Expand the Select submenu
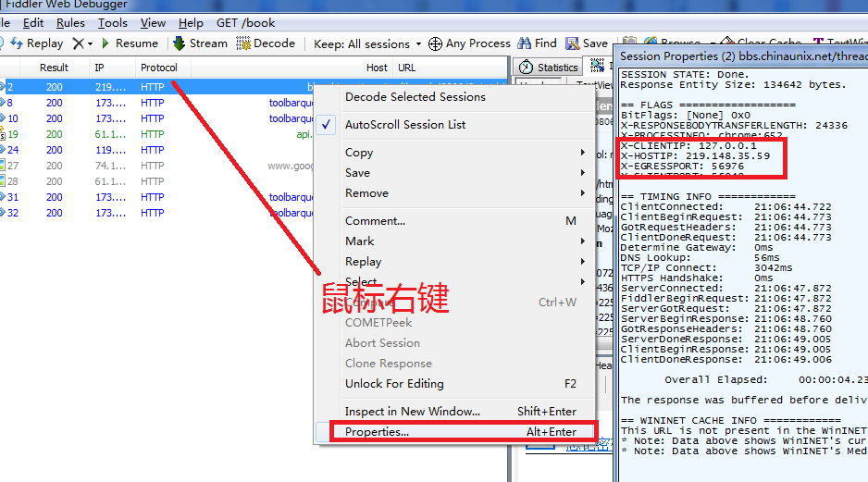 pyautogui.click(x=454, y=281)
